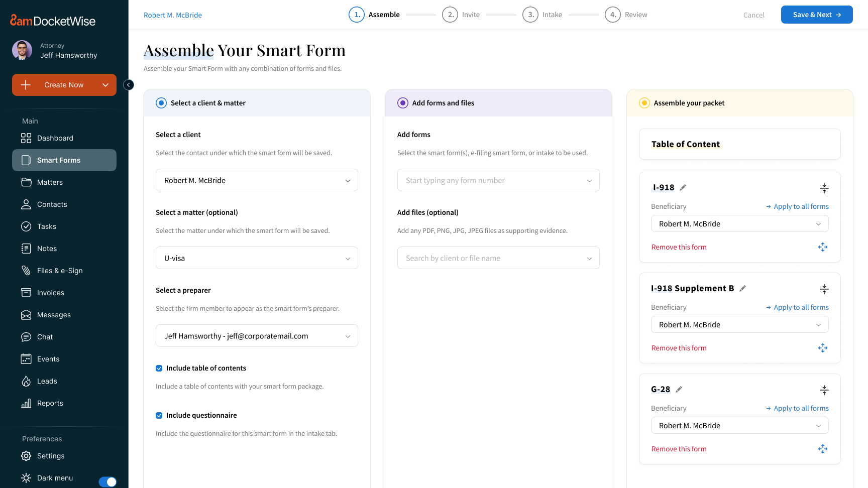The image size is (868, 488).
Task: Click the download icon on the G-28 card
Action: 824,390
